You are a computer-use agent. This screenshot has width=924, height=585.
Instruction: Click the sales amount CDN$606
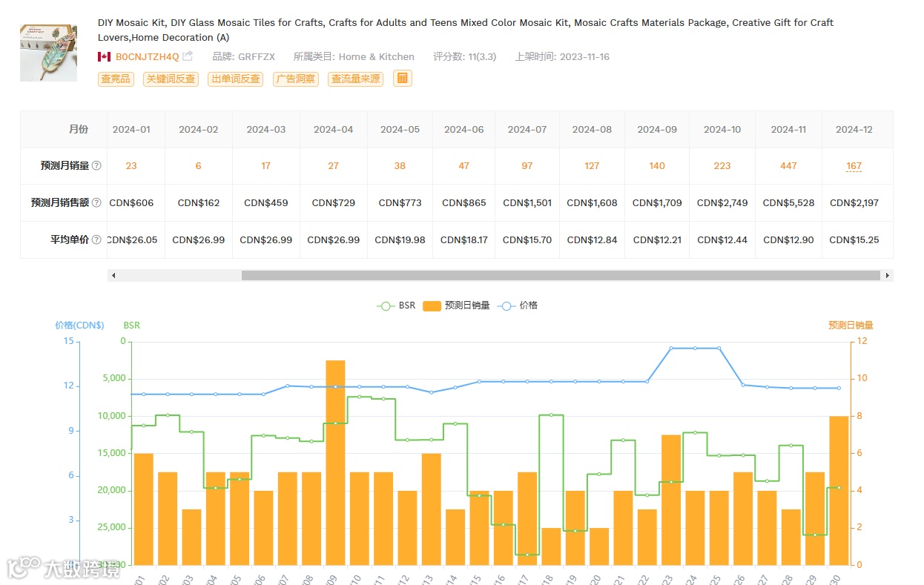131,202
